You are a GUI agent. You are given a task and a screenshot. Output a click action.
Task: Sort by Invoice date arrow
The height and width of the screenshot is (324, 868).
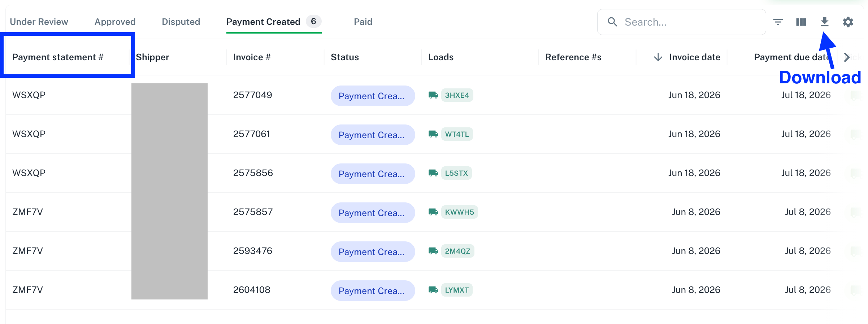point(658,57)
